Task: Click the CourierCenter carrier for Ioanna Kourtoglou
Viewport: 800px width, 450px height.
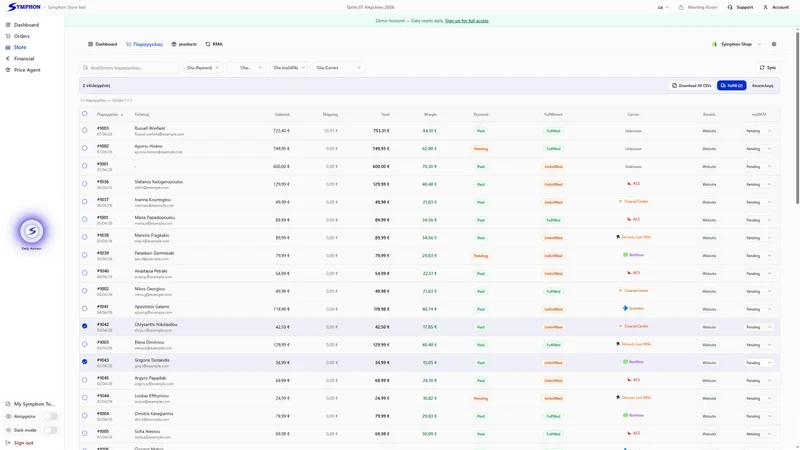Action: click(x=634, y=202)
